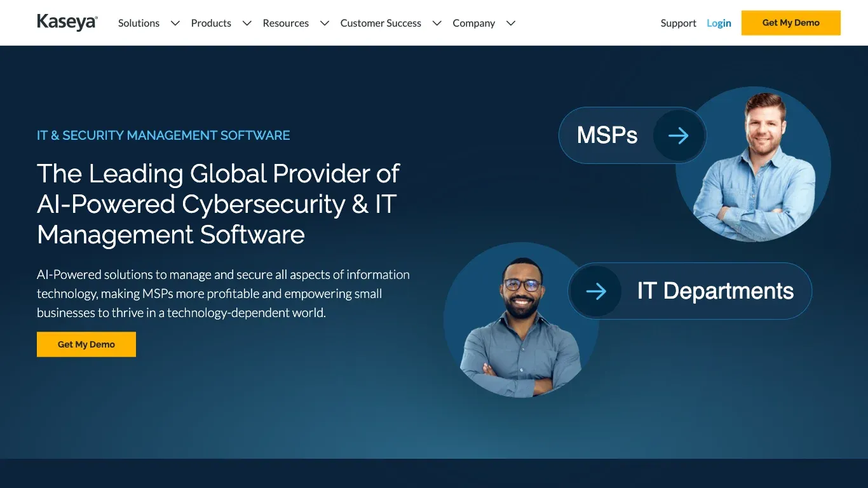Open the Customer Success menu

click(x=381, y=23)
